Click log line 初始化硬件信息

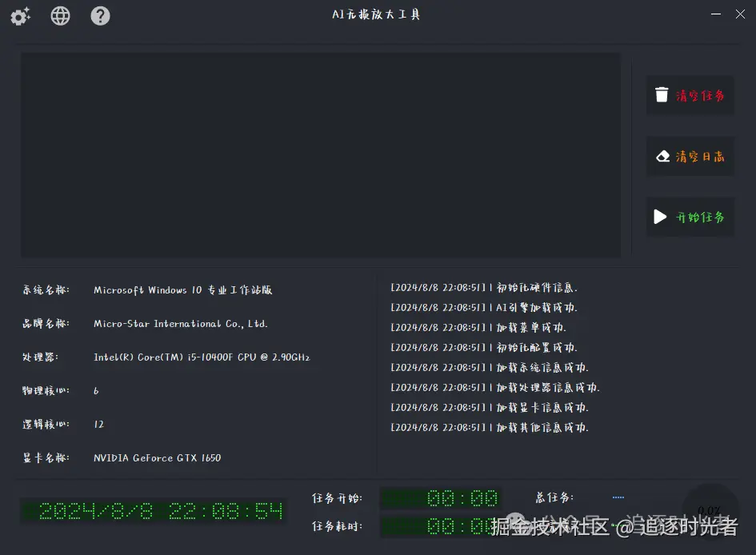[x=483, y=288]
